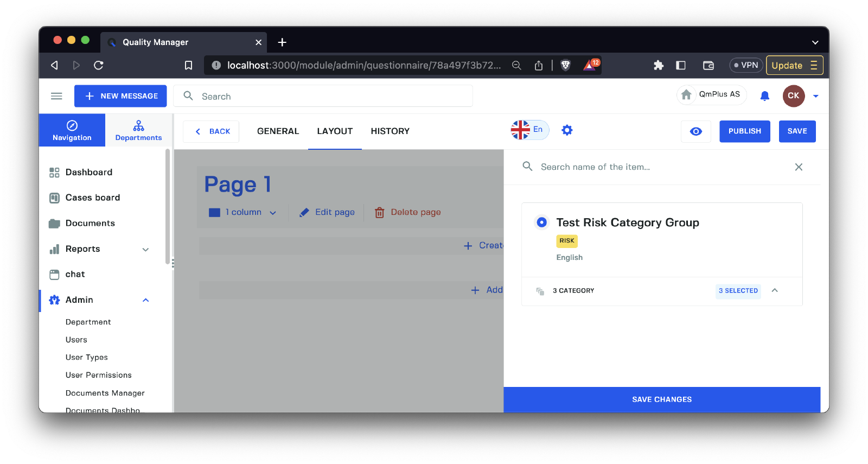Click the Publish button
This screenshot has height=464, width=868.
(744, 131)
